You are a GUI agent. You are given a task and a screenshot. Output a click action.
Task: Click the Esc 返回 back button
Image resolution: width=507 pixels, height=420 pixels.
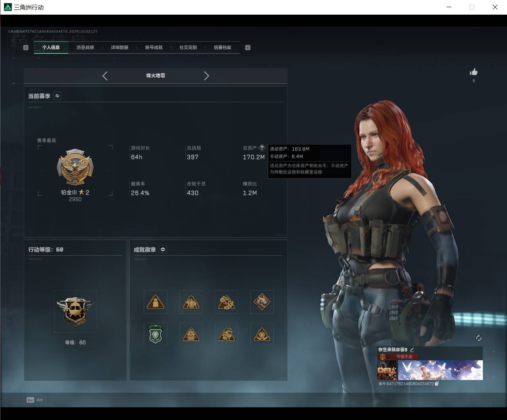pos(35,400)
